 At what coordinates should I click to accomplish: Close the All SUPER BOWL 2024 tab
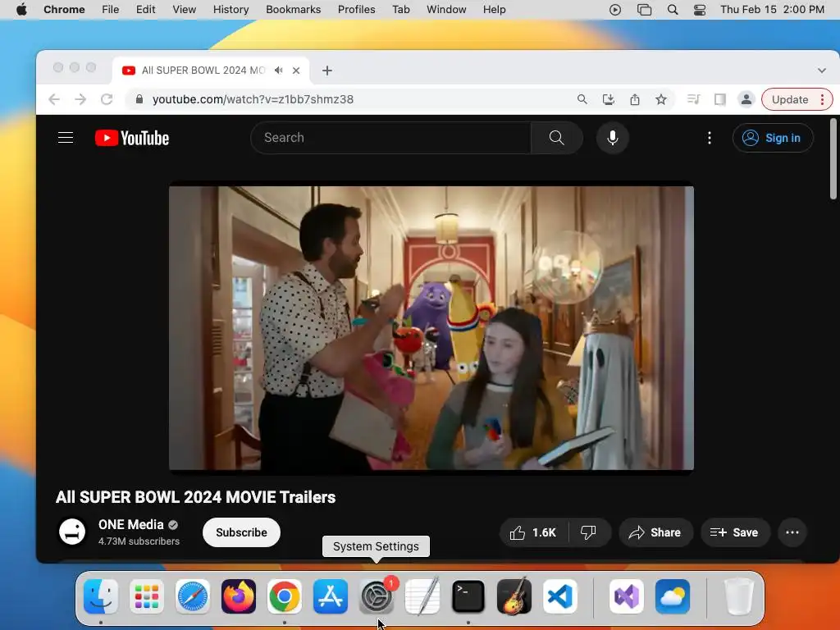click(295, 71)
